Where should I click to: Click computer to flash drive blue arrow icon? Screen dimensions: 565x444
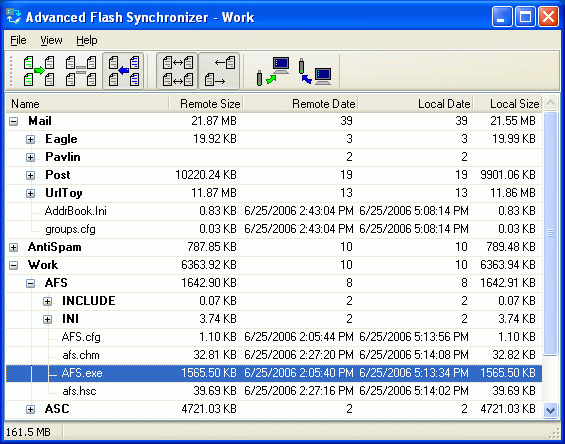[x=315, y=71]
